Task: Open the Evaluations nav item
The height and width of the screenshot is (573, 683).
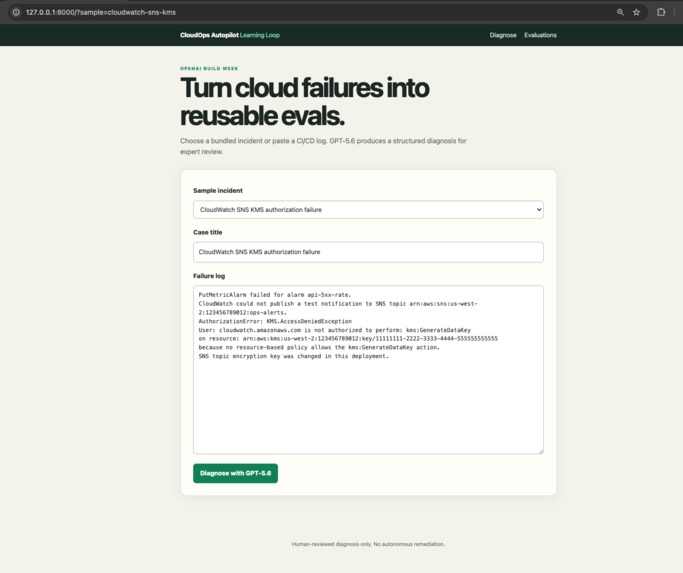Action: point(540,35)
